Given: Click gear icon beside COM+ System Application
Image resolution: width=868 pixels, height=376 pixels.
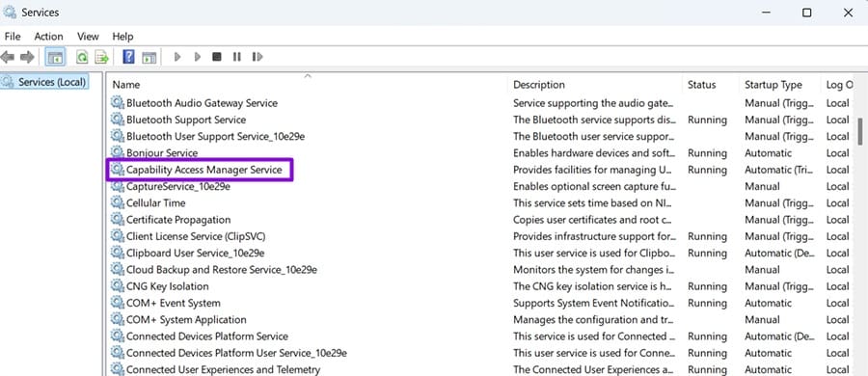Looking at the screenshot, I should point(117,319).
